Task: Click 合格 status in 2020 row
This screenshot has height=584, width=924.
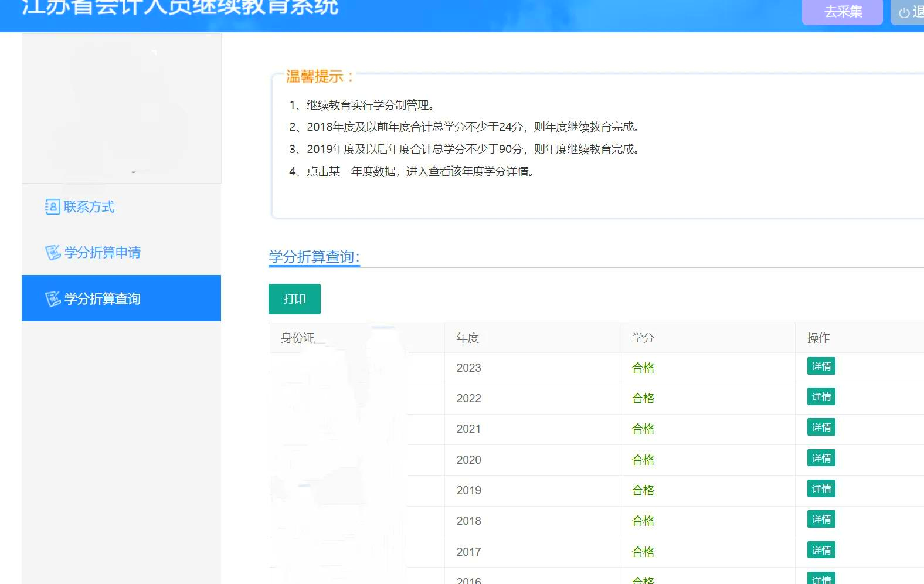Action: pos(643,460)
